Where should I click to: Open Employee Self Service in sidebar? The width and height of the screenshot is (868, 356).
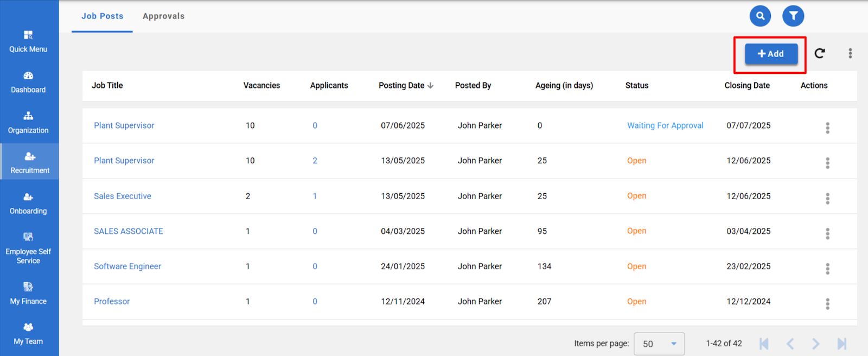28,249
